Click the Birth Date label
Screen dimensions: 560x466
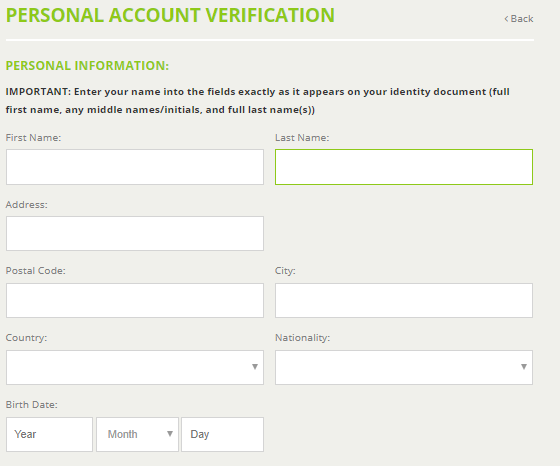click(x=31, y=405)
